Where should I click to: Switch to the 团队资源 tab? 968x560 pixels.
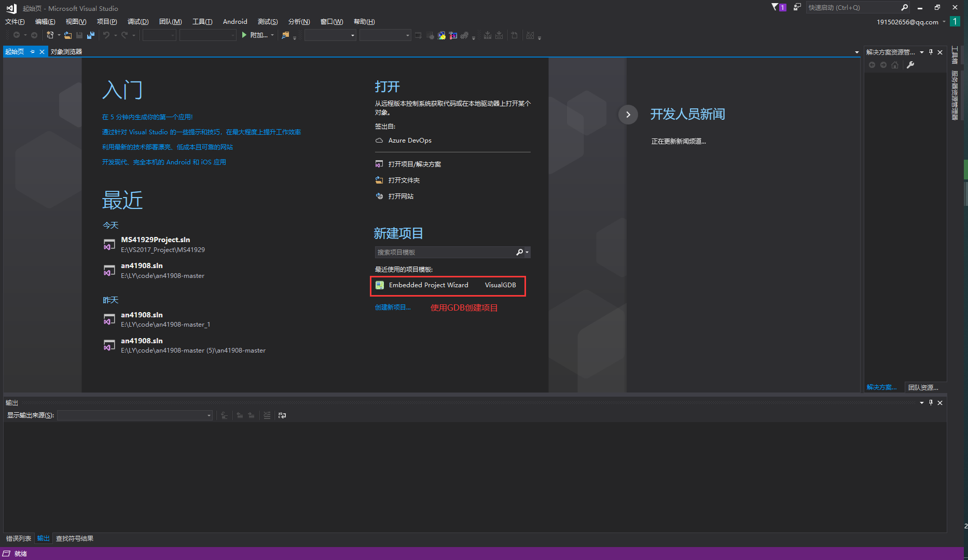[923, 387]
